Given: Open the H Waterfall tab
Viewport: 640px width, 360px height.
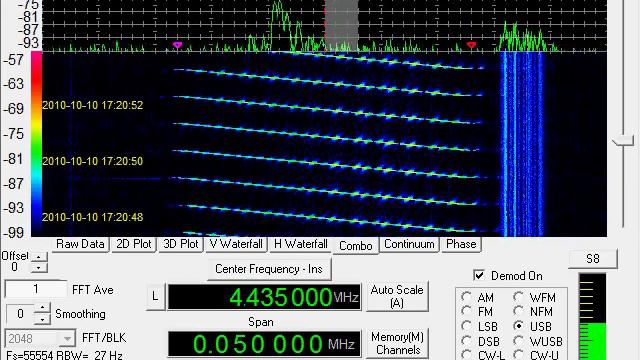Looking at the screenshot, I should click(x=300, y=244).
